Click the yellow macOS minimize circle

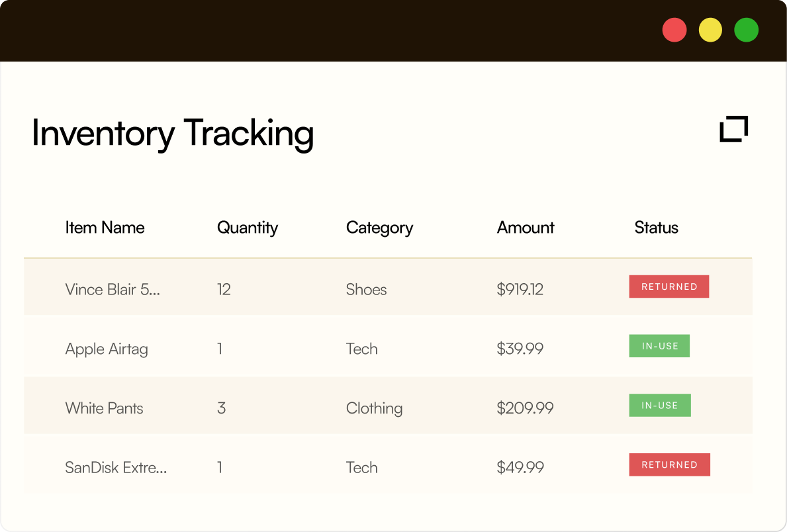click(710, 29)
